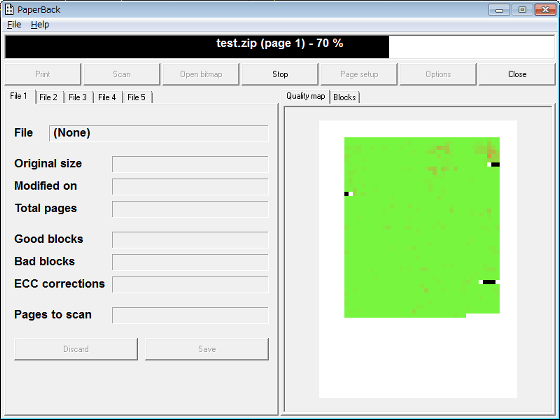
Task: Click the ECC corrections field
Action: tap(190, 284)
